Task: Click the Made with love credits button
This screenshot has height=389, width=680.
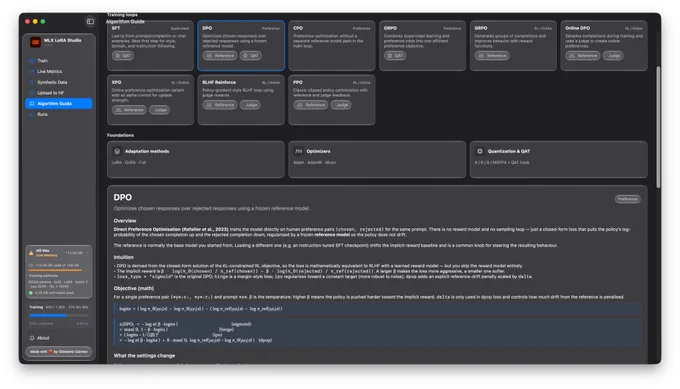Action: pyautogui.click(x=59, y=352)
